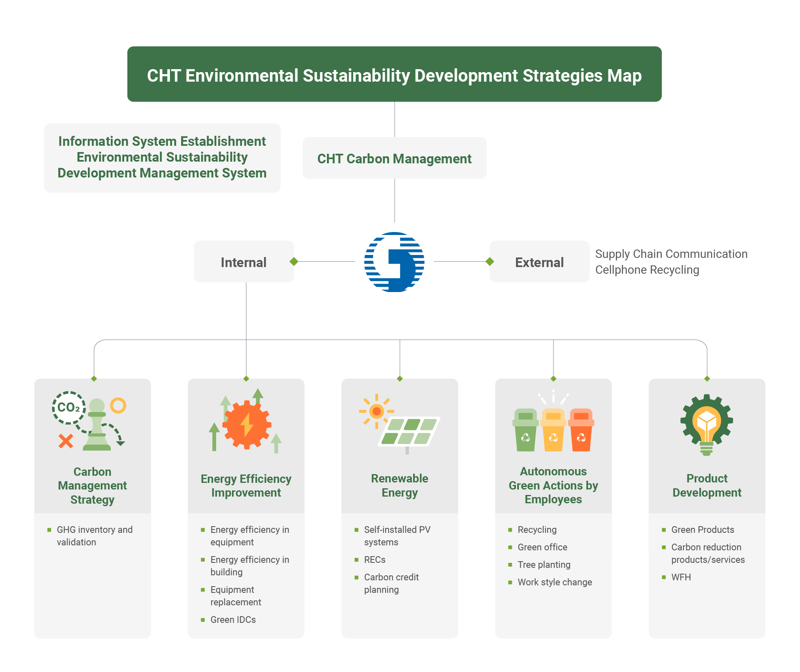This screenshot has height=672, width=800.
Task: Click 'Green office' list item
Action: click(542, 547)
